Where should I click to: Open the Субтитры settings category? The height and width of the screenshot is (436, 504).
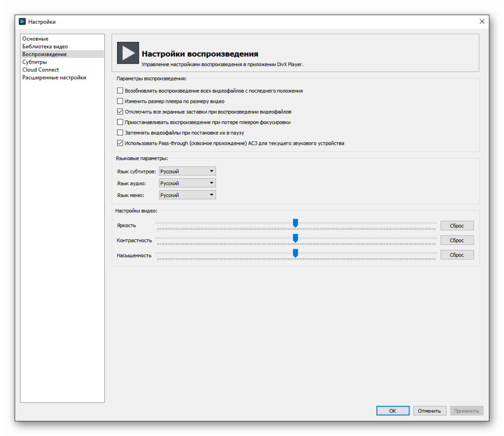(34, 62)
